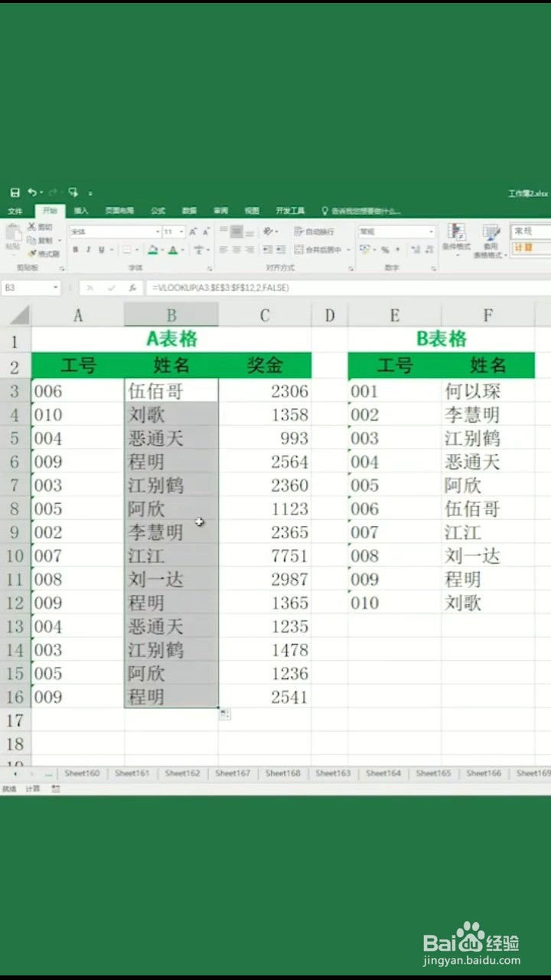551x980 pixels.
Task: Switch to the 数据 (Data) tab
Action: coord(189,211)
